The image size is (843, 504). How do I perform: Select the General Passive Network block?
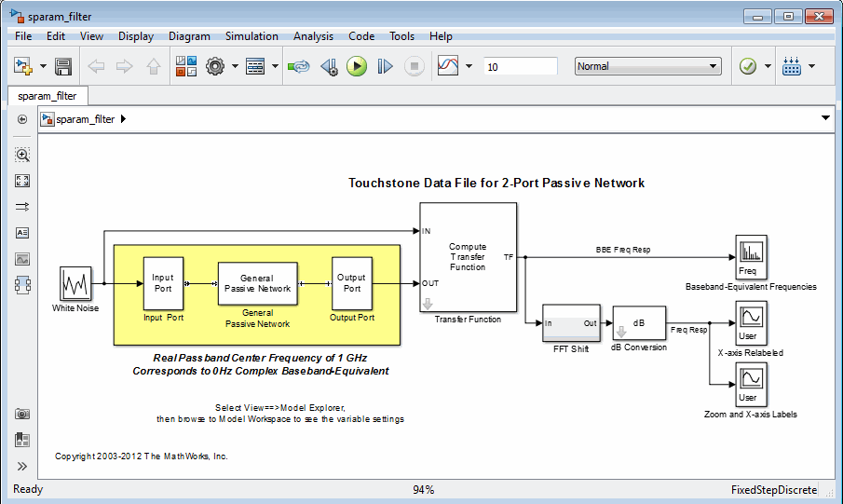(x=257, y=283)
